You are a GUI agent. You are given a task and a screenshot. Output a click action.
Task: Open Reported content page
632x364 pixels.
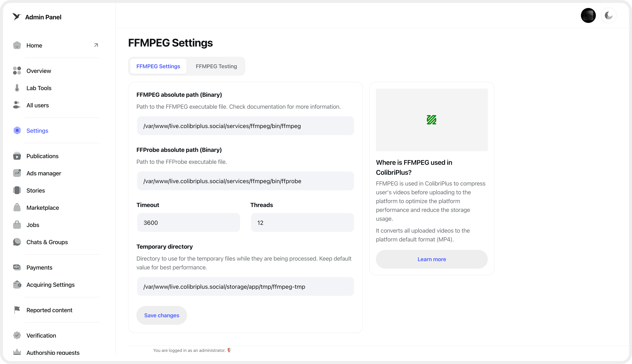click(x=49, y=310)
